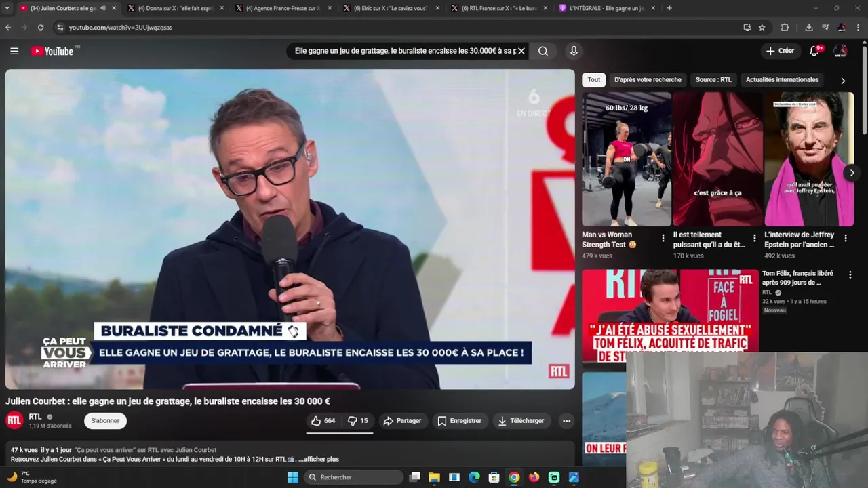Save the video with 'Enregistrer'
868x488 pixels.
459,421
